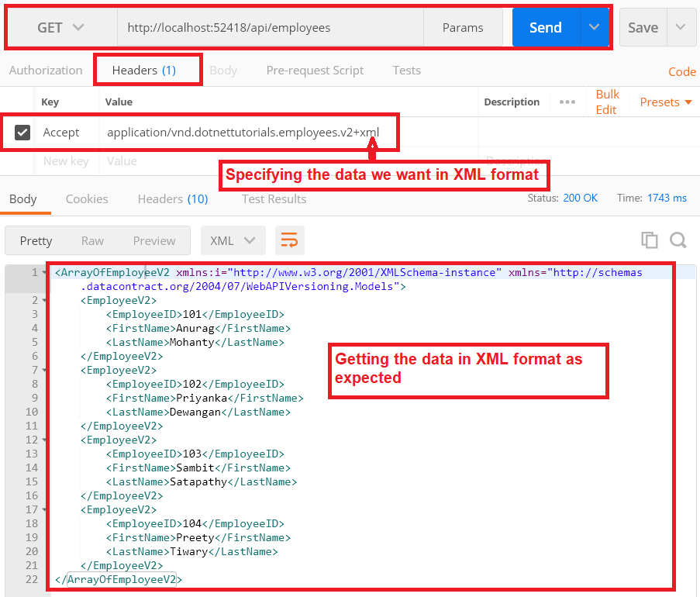Click the closing ArrayOfEmployeeV2 tag
Image resolution: width=700 pixels, height=597 pixels.
pos(119,579)
